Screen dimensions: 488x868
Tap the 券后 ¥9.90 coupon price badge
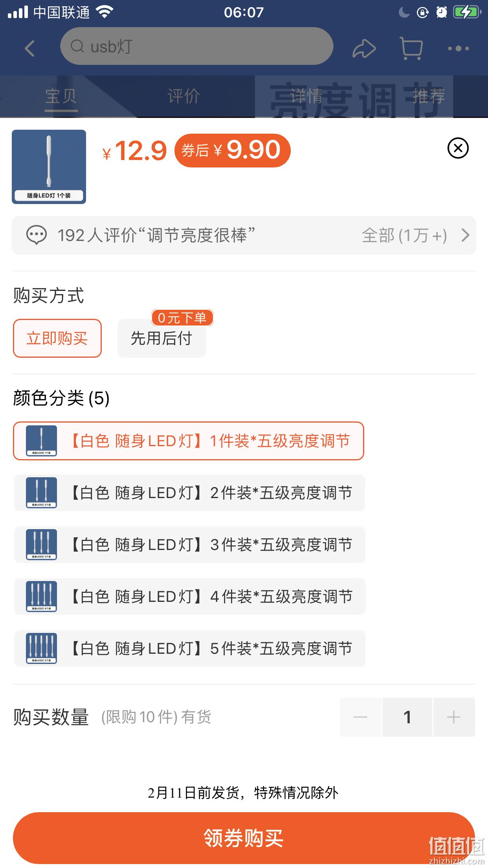(232, 150)
